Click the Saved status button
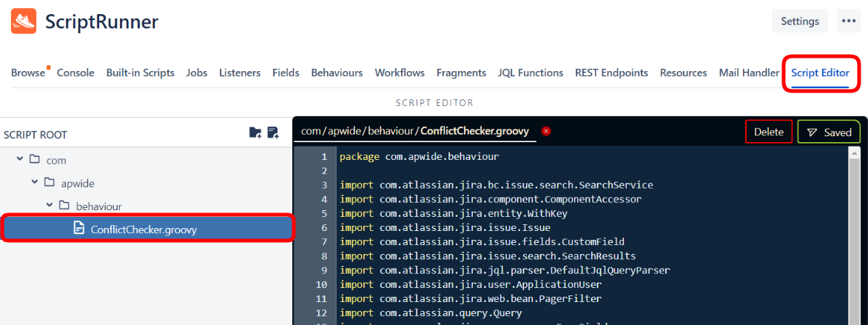 pos(829,132)
